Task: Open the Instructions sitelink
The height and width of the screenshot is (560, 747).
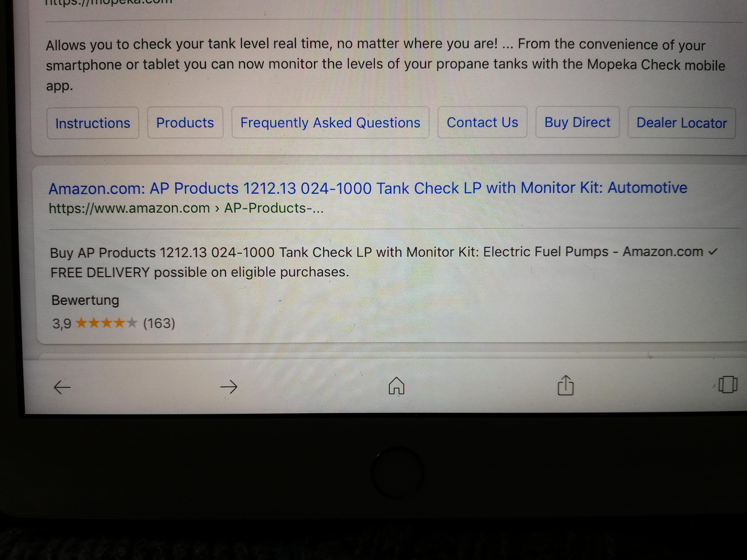Action: 93,123
